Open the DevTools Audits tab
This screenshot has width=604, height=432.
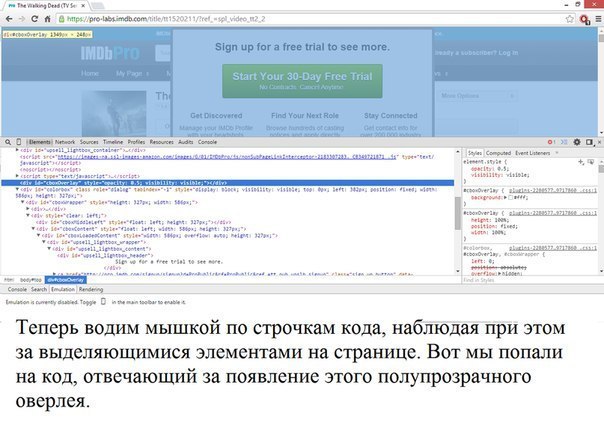coord(186,142)
